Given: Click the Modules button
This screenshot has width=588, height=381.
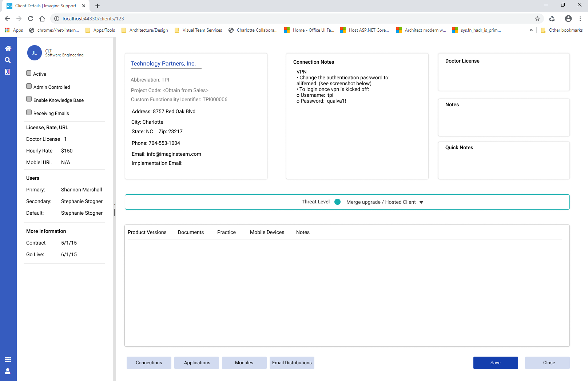Looking at the screenshot, I should click(244, 363).
